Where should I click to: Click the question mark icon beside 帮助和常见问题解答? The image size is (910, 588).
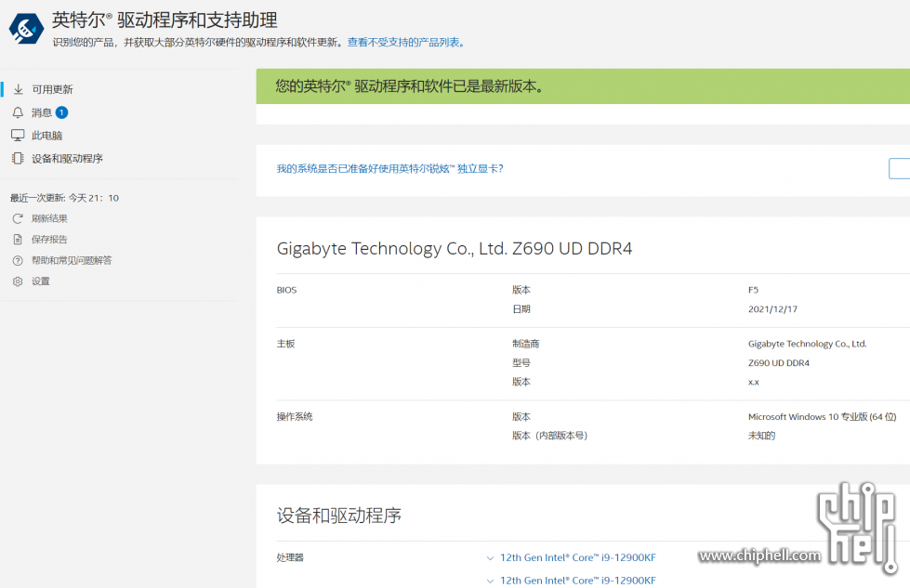[x=18, y=260]
